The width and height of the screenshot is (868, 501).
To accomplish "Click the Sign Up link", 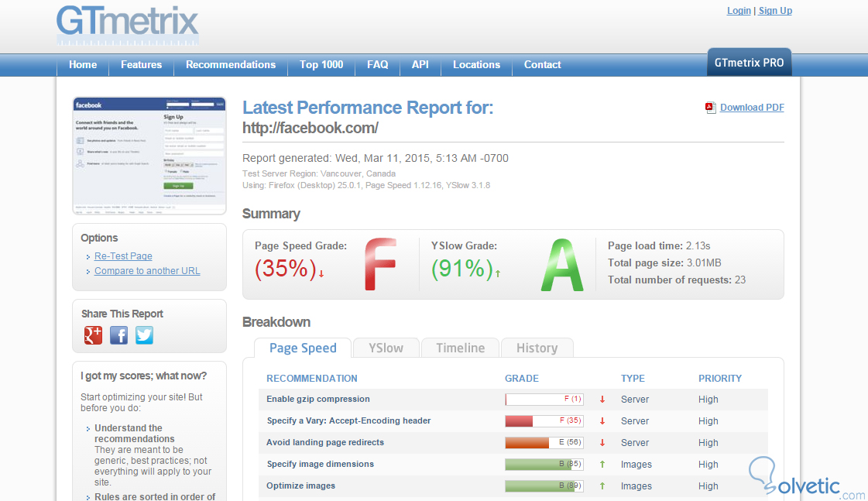I will (x=775, y=11).
